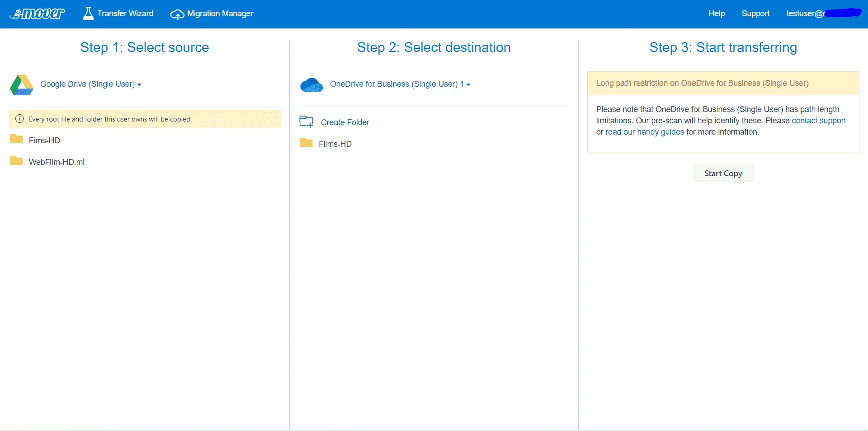
Task: Click the Fims-HD source folder icon
Action: point(16,139)
